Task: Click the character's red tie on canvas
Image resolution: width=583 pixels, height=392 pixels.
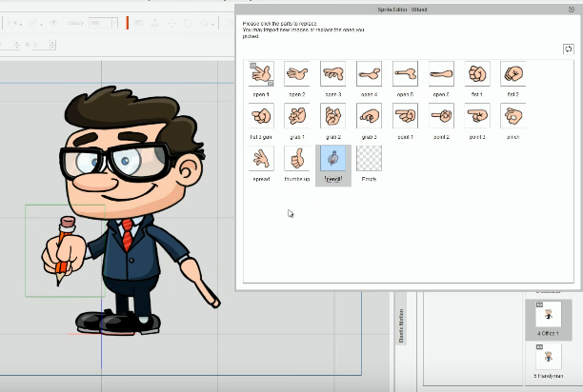Action: pos(128,235)
